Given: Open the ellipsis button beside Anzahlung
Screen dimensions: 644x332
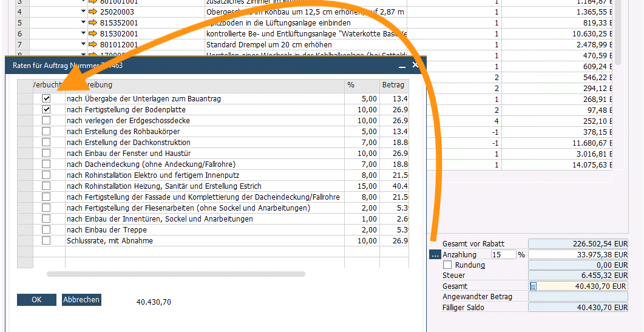Looking at the screenshot, I should 435,255.
